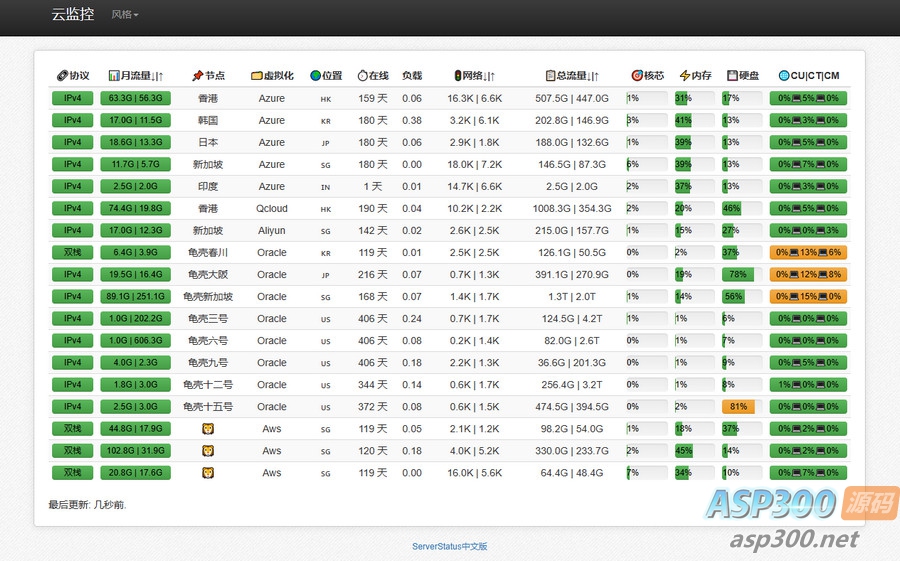Image resolution: width=900 pixels, height=561 pixels.
Task: Click the IPv4 badge in the 日本 row
Action: click(72, 143)
